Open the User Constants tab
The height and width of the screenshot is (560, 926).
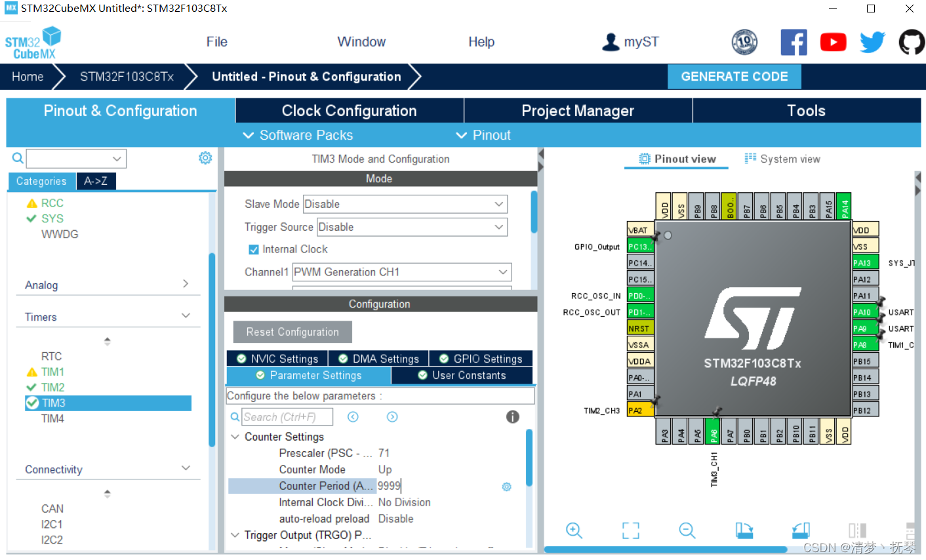tap(462, 376)
